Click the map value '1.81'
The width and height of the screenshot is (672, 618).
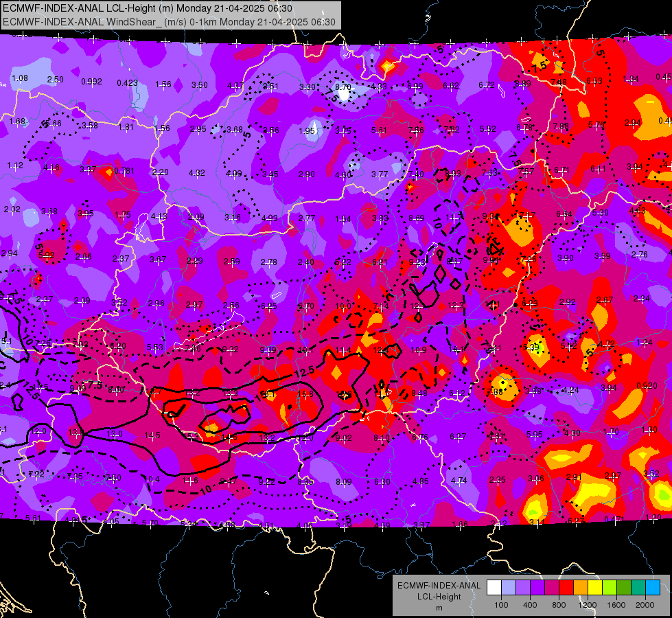coord(126,127)
